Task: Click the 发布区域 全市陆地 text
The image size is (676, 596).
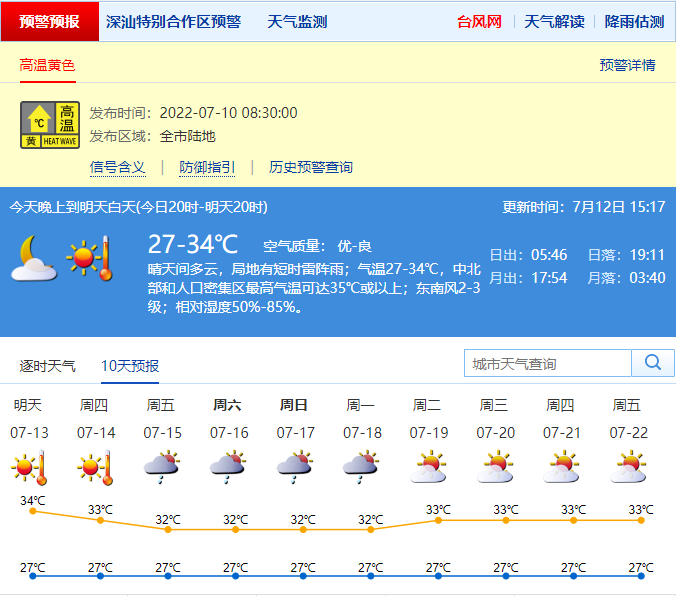Action: pyautogui.click(x=153, y=136)
